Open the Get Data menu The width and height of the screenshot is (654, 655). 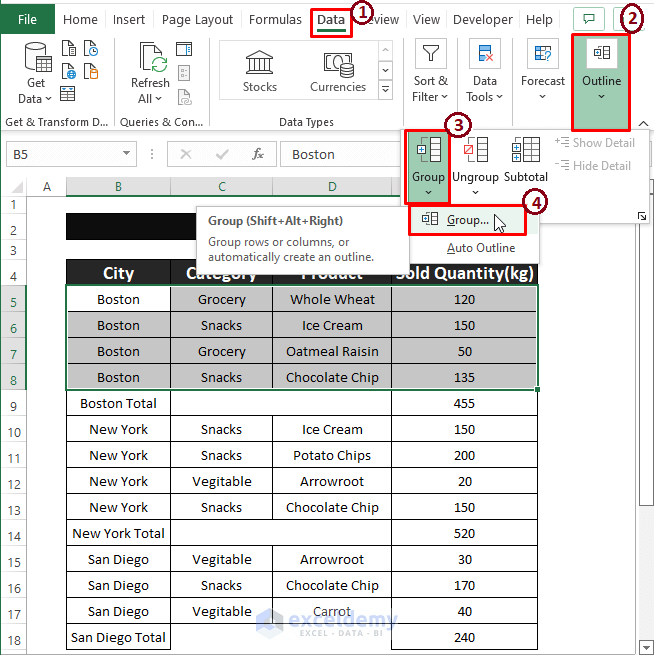(x=35, y=73)
